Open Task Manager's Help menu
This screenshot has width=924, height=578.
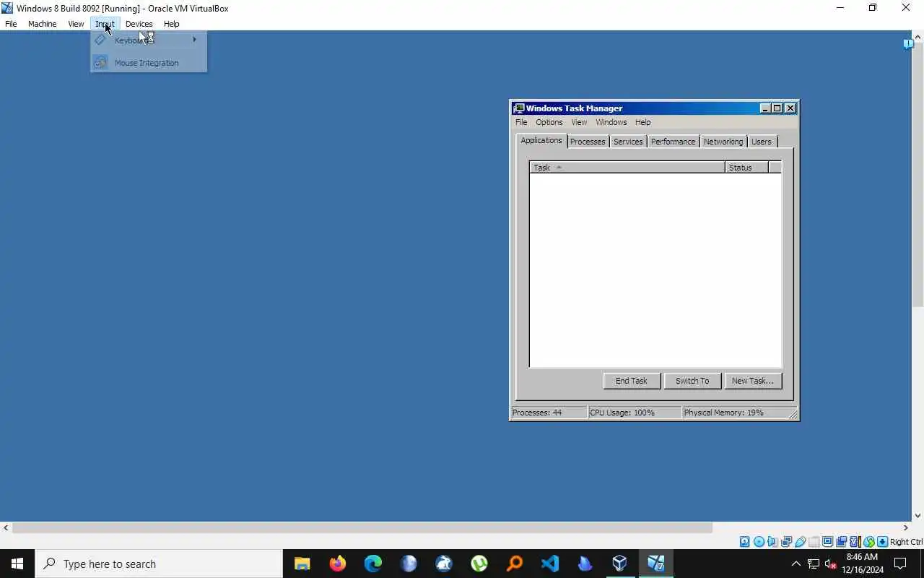pyautogui.click(x=642, y=122)
